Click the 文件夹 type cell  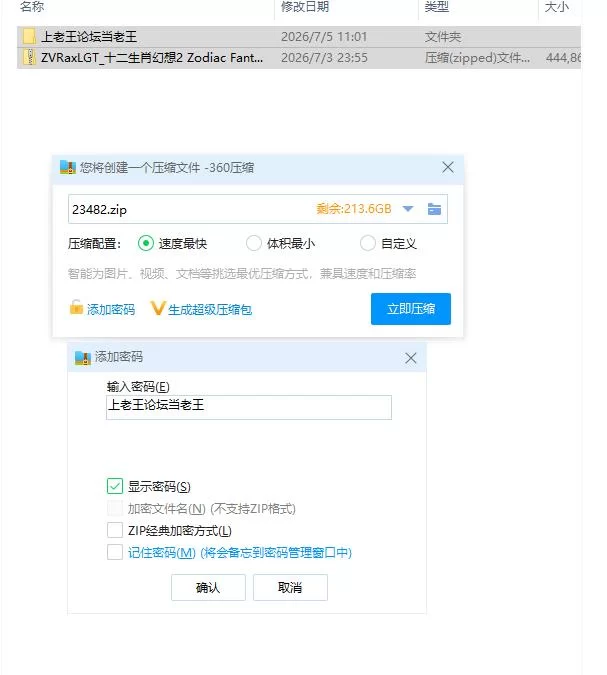pyautogui.click(x=443, y=37)
